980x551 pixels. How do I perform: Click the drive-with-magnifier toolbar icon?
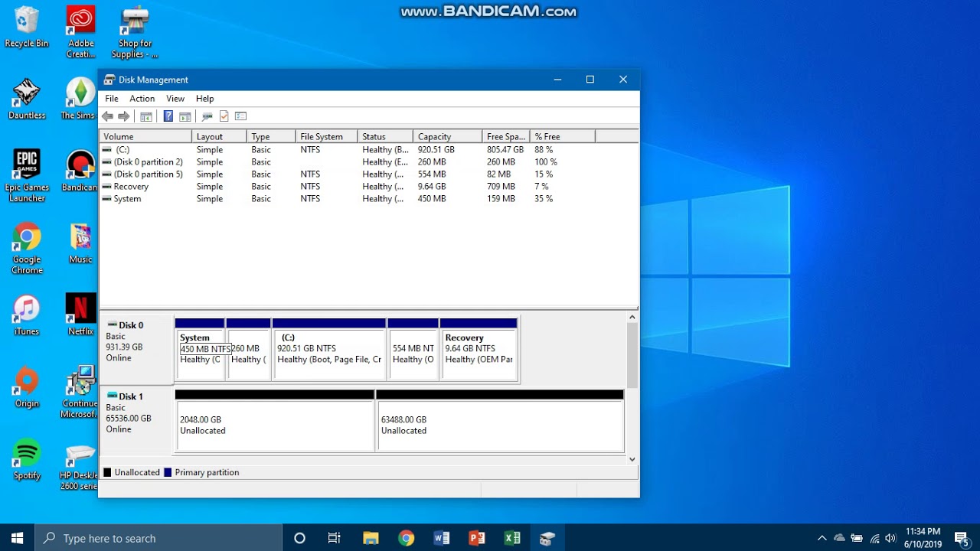207,116
